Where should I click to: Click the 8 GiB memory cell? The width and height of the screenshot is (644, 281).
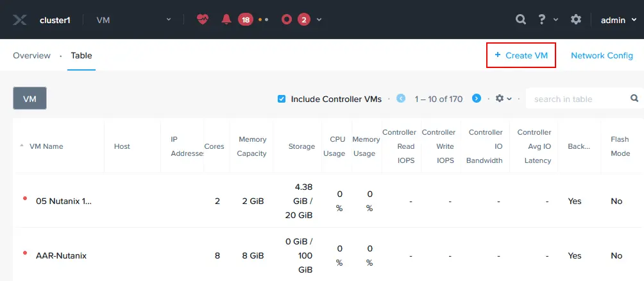click(253, 255)
